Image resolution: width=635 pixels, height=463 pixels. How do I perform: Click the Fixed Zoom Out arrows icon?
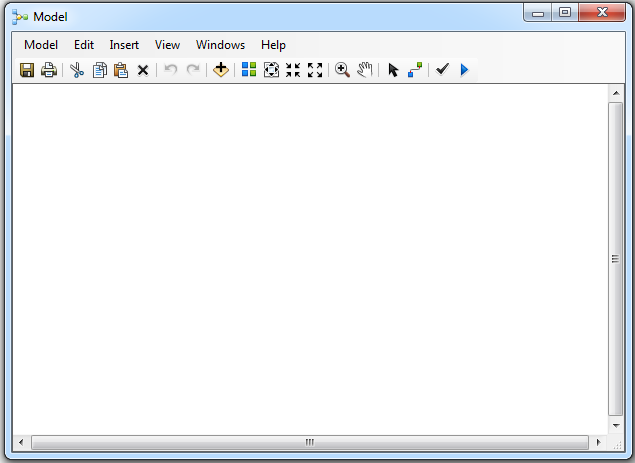315,70
